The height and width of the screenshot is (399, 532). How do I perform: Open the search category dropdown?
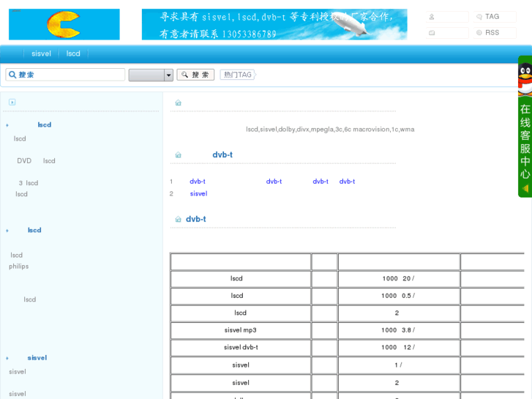[x=151, y=75]
